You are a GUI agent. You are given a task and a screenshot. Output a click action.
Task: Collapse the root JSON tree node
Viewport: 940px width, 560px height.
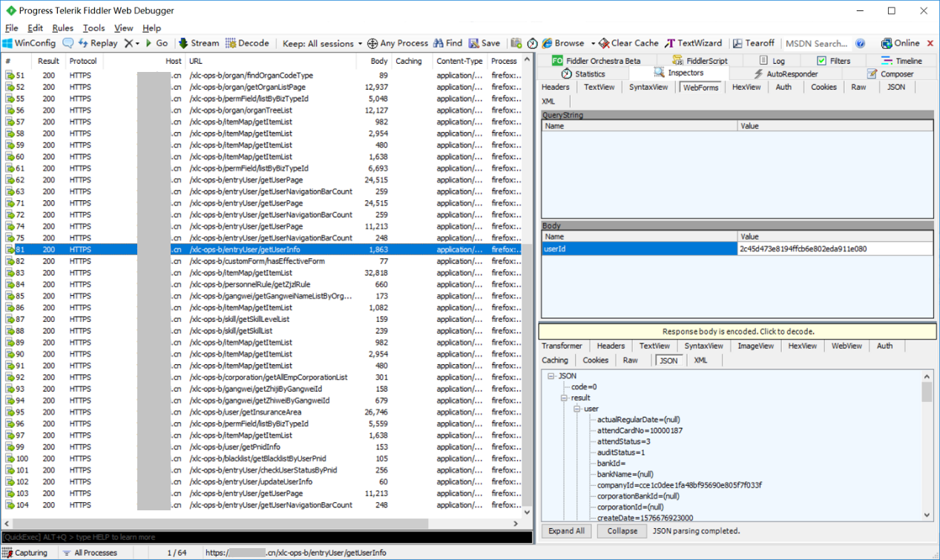click(x=551, y=376)
